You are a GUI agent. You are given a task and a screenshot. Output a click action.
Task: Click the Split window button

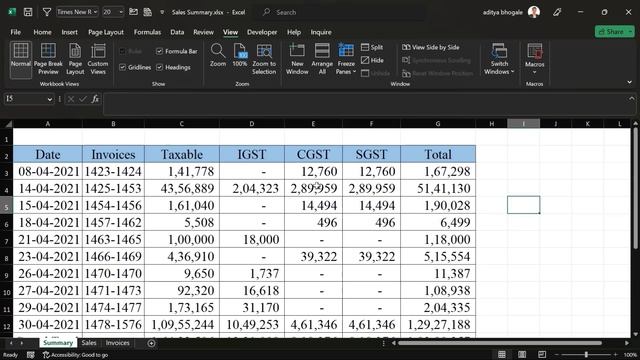point(372,47)
